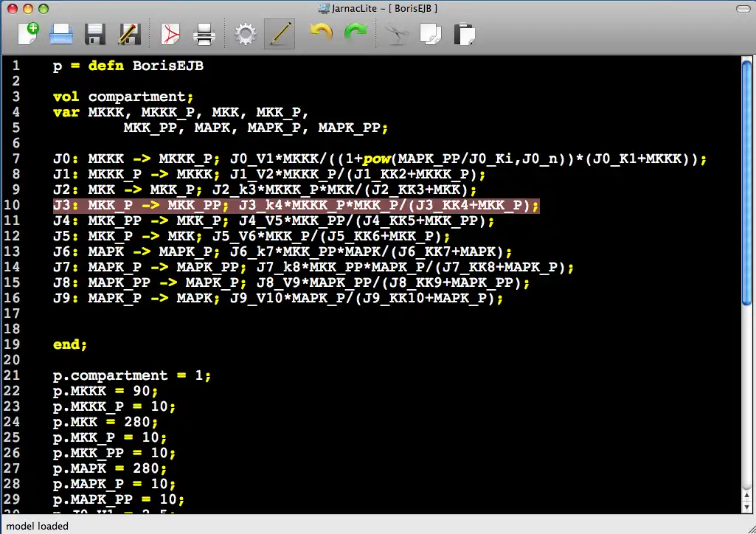Click the 'p.MKK = 280;' line
Viewport: 756px width, 534px height.
tap(105, 422)
